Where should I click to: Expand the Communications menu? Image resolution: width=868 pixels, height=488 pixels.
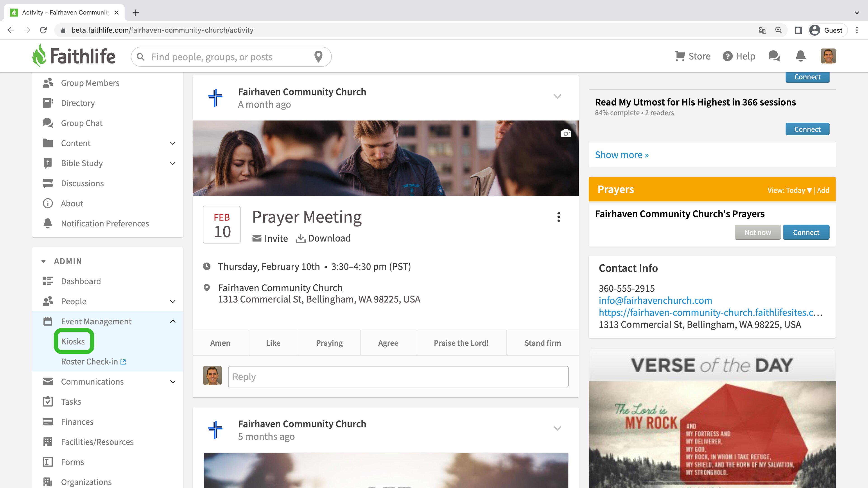click(x=172, y=382)
